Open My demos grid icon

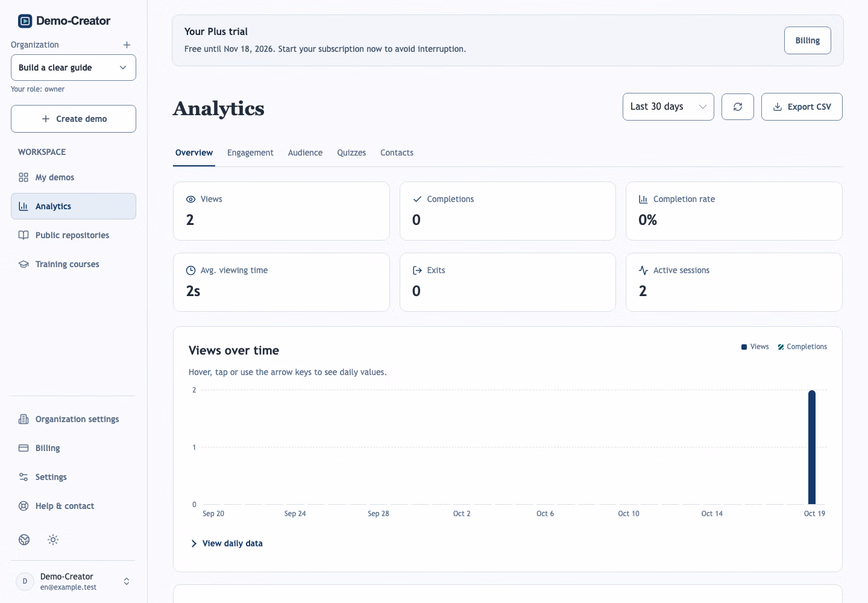point(24,177)
